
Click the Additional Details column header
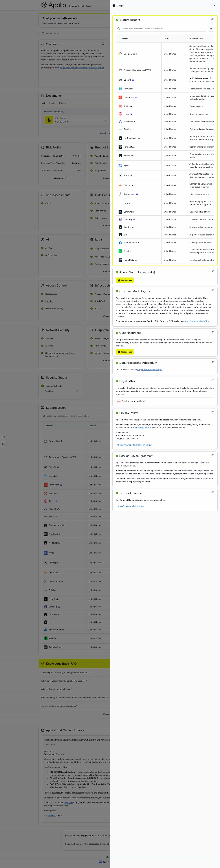pos(197,38)
